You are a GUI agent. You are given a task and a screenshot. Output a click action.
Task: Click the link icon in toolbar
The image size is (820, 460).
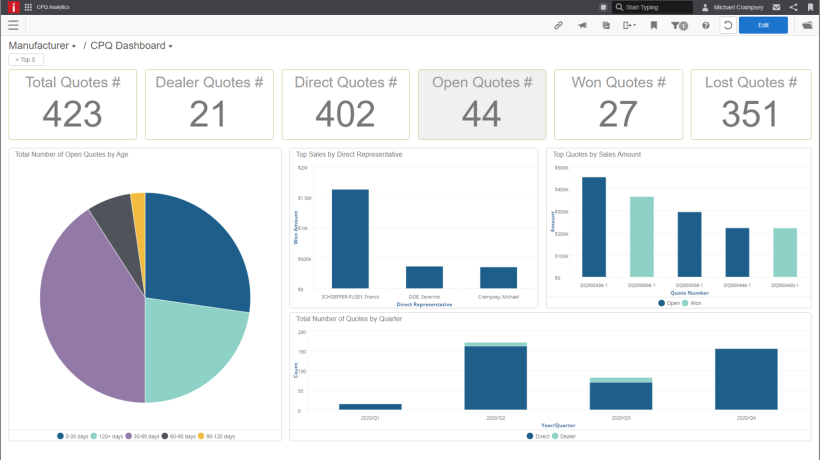[x=559, y=25]
